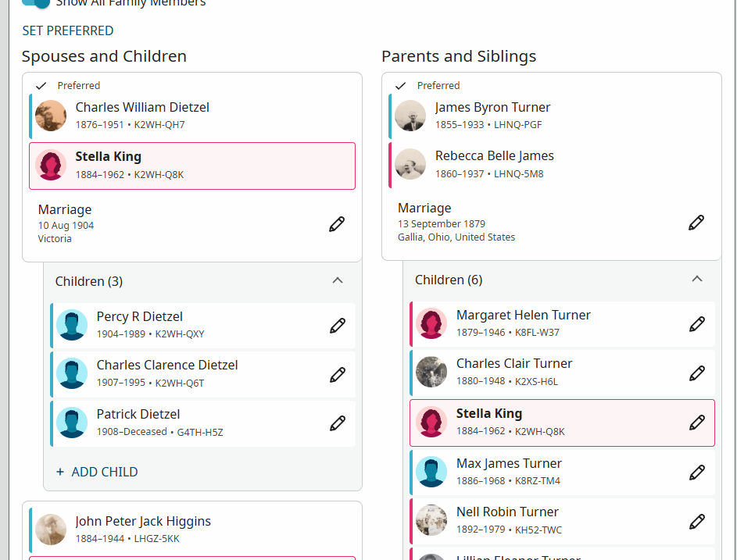Image resolution: width=737 pixels, height=560 pixels.
Task: Click the pencil icon for Percy R Dietzel
Action: coord(338,326)
